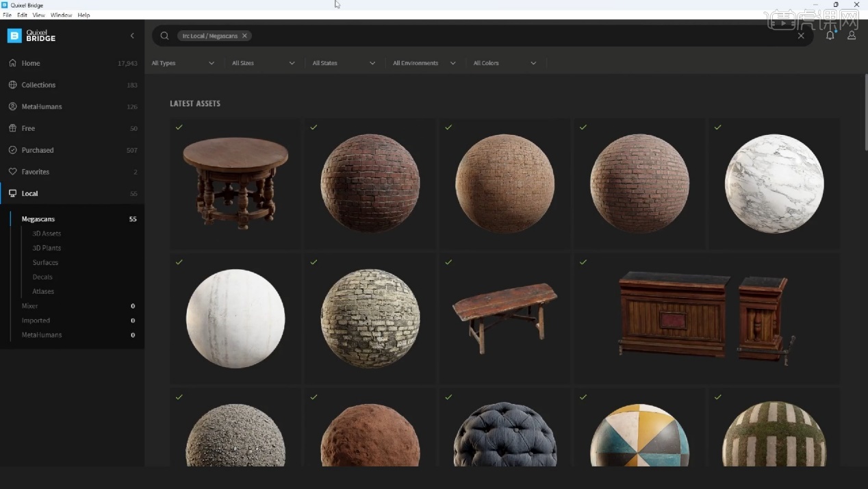Open the notifications bell
Image resolution: width=868 pixels, height=489 pixels.
tap(830, 36)
